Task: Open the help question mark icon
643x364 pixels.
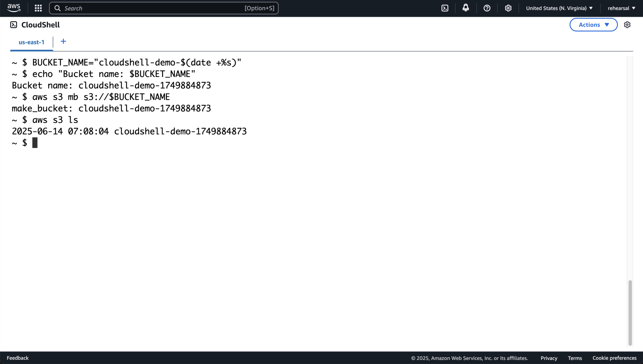Action: pos(487,8)
